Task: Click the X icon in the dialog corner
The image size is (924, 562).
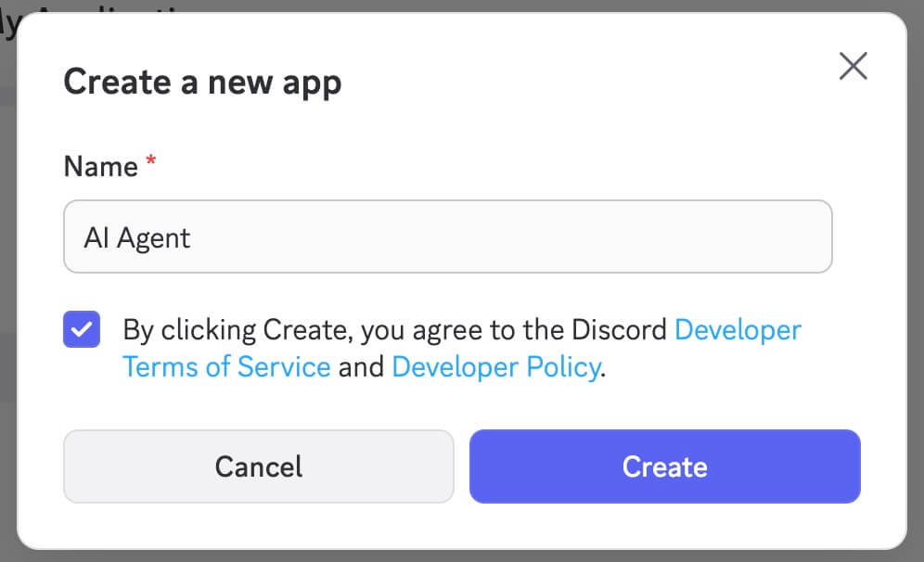Action: pos(853,67)
